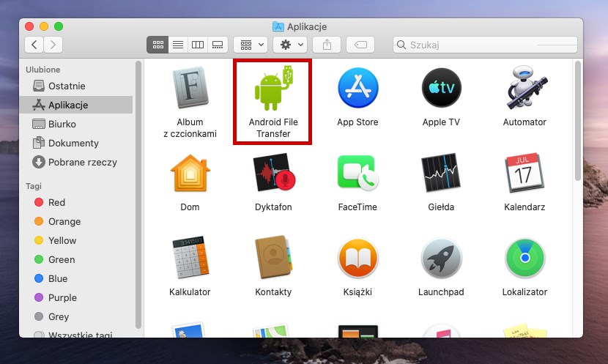The width and height of the screenshot is (608, 364).
Task: Open the Apple TV app icon
Action: [441, 88]
